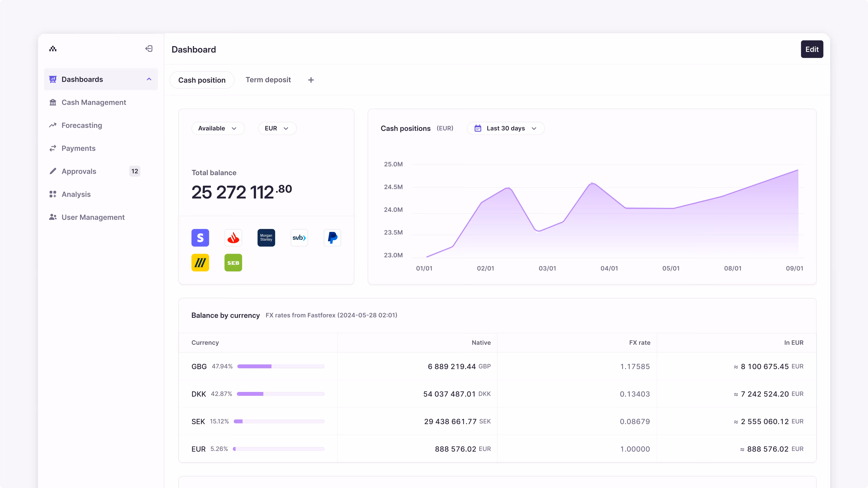Select the Cash position tab
This screenshot has height=488, width=868.
point(202,80)
